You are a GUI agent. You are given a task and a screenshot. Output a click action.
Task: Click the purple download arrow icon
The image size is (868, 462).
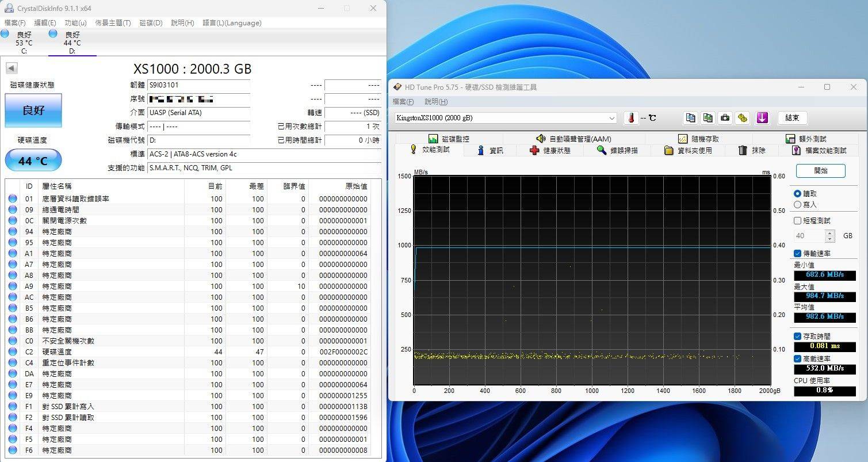762,118
